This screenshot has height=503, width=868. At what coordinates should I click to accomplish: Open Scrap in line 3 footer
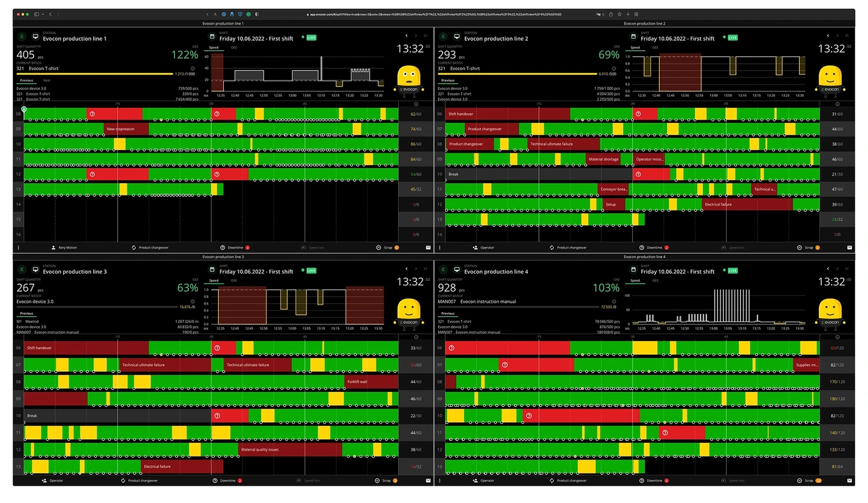[x=386, y=481]
